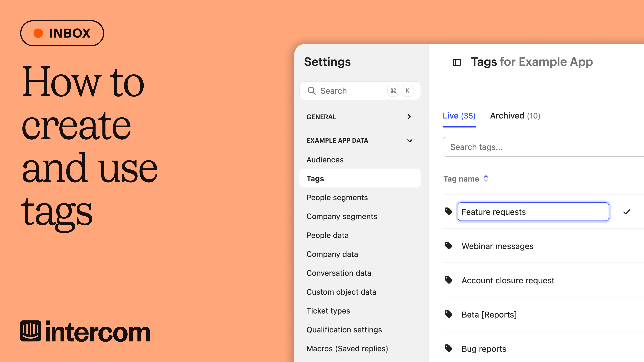Screen dimensions: 644x362
Task: Open People segments settings
Action: tap(337, 197)
